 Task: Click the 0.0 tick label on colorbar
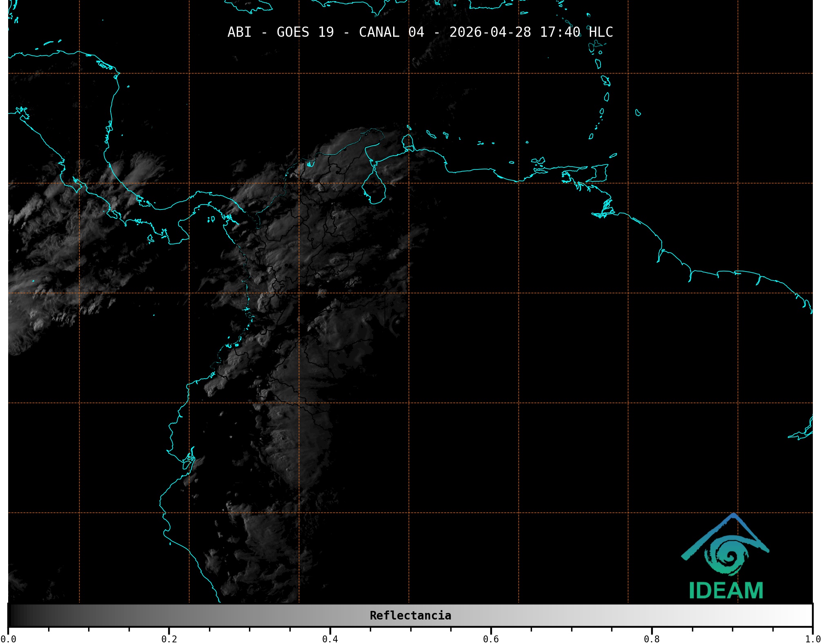pyautogui.click(x=8, y=639)
